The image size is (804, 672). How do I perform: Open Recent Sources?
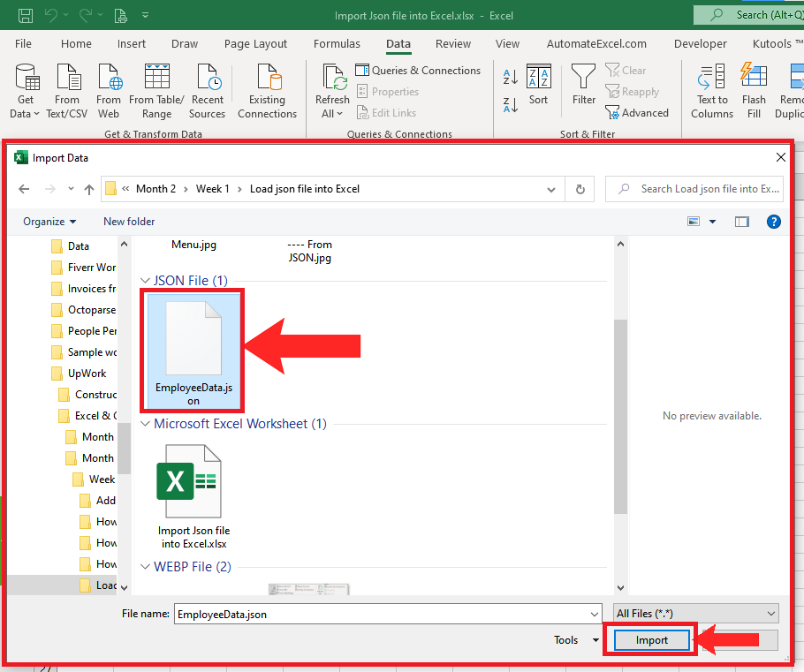(207, 91)
